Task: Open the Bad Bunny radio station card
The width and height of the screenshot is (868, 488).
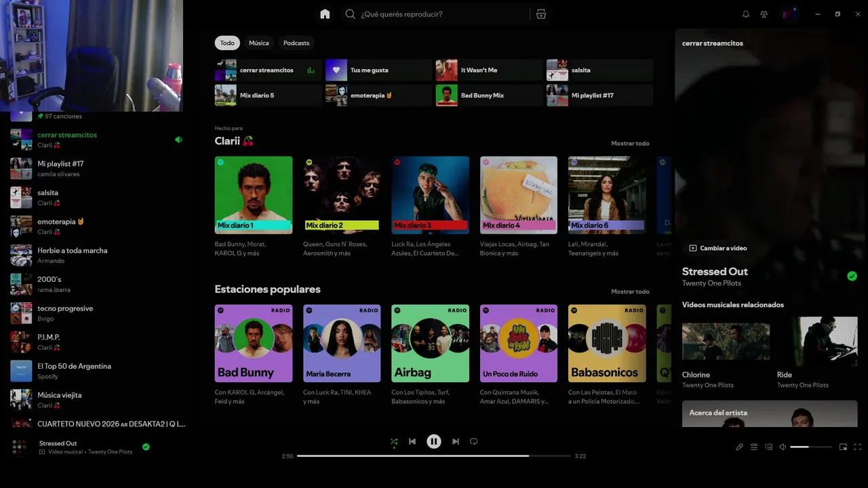Action: (x=254, y=354)
